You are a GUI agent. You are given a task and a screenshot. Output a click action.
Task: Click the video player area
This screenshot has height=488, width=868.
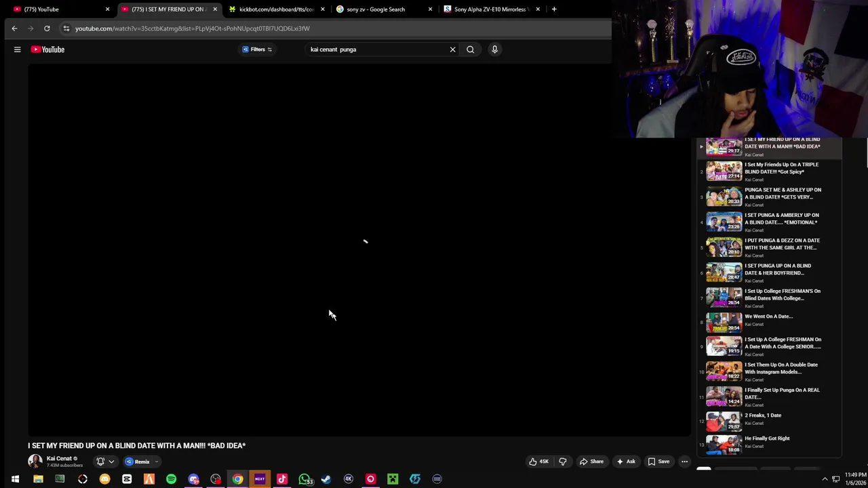359,250
